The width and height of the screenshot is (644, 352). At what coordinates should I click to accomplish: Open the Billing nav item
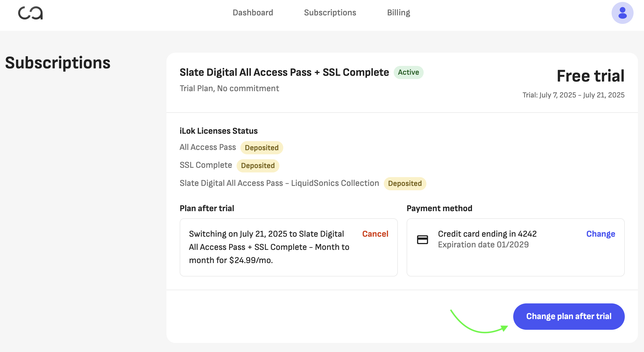coord(398,13)
